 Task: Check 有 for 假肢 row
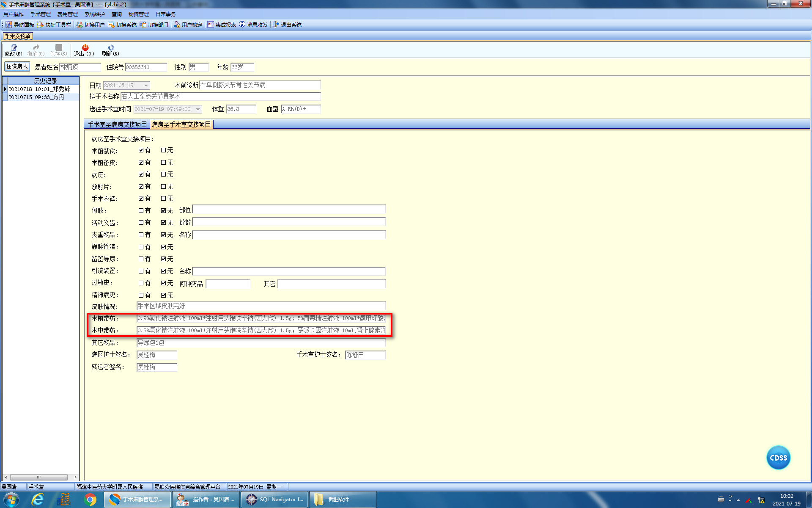pyautogui.click(x=141, y=210)
